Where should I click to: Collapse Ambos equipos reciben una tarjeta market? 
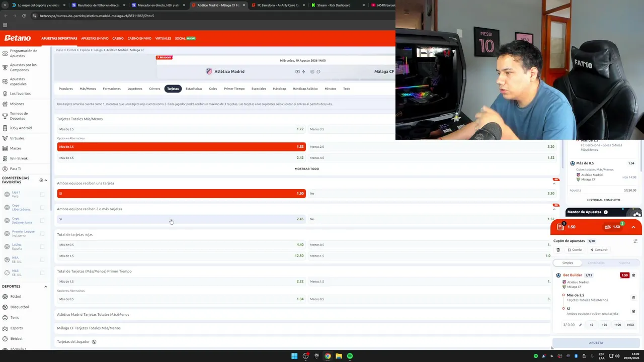(x=554, y=184)
